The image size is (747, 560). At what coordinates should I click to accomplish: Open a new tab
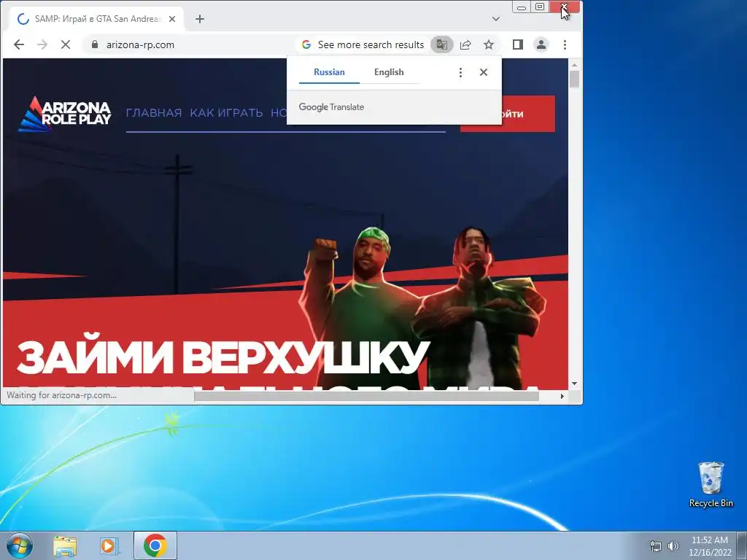[200, 19]
